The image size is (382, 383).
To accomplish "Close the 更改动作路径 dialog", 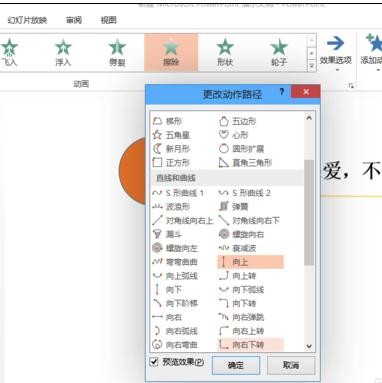I will pyautogui.click(x=306, y=92).
